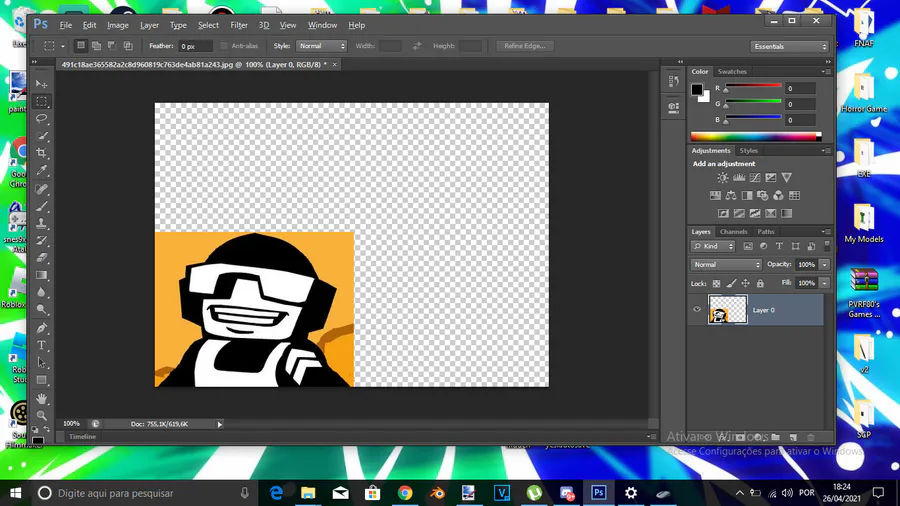Select the History Brush tool

coord(41,240)
